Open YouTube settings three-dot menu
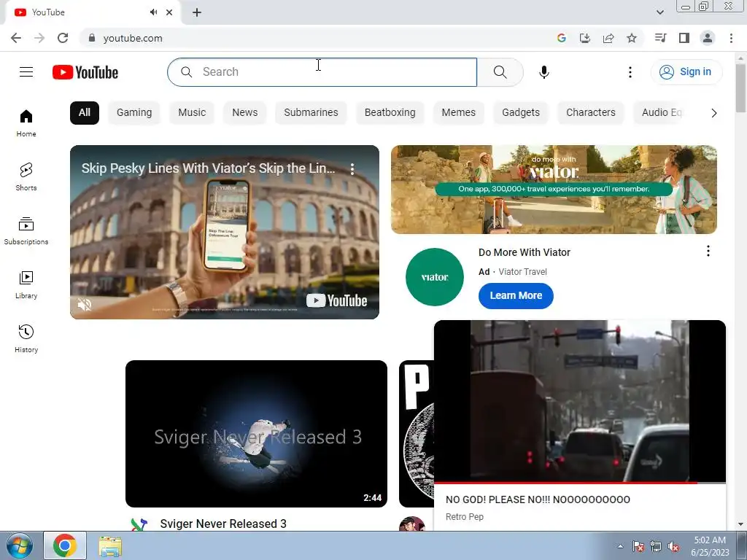Image resolution: width=747 pixels, height=560 pixels. [630, 72]
